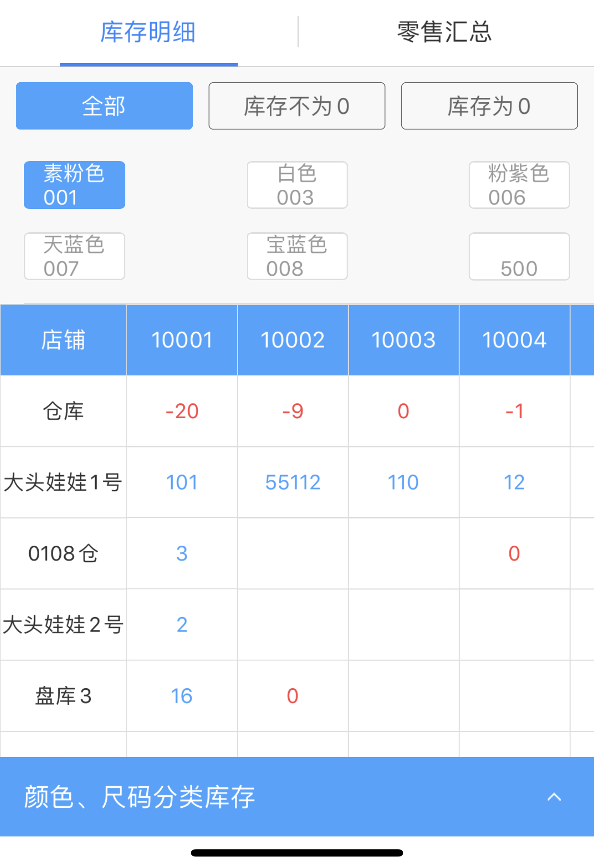Select the color chip labeled 500
Image resolution: width=594 pixels, height=868 pixels.
519,257
